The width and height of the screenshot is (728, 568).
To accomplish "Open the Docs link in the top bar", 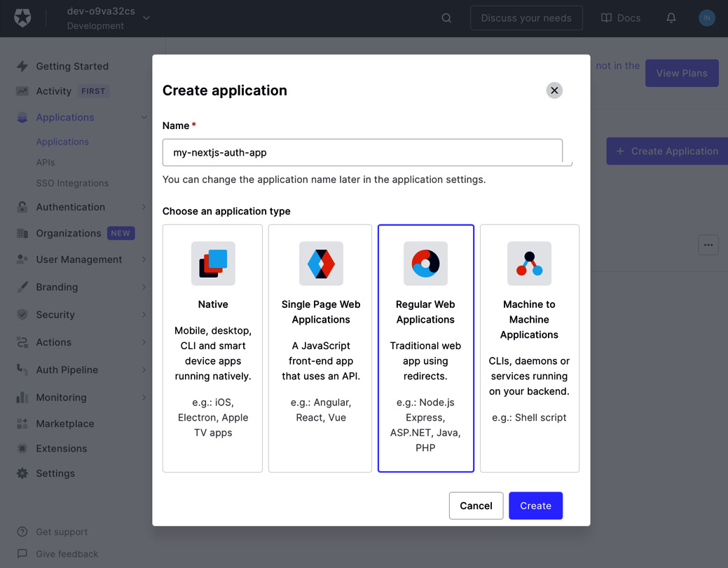I will click(621, 18).
